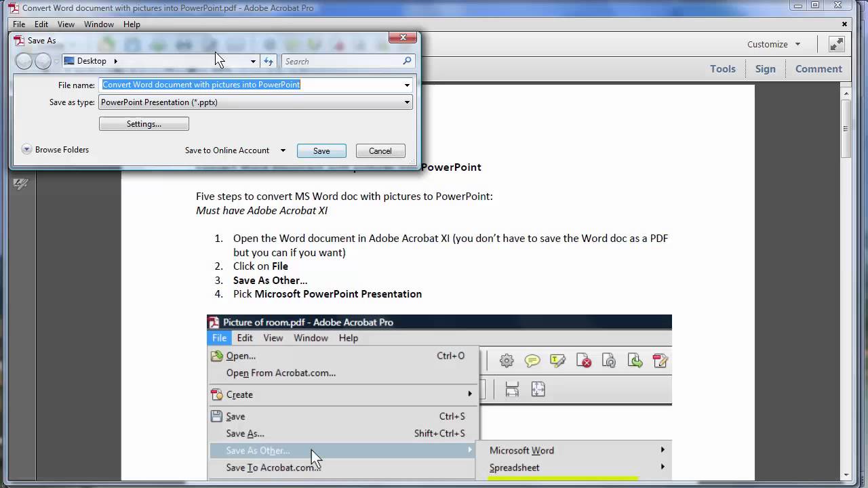Open the View menu in Acrobat
Screen dimensions: 868x488
[66, 24]
